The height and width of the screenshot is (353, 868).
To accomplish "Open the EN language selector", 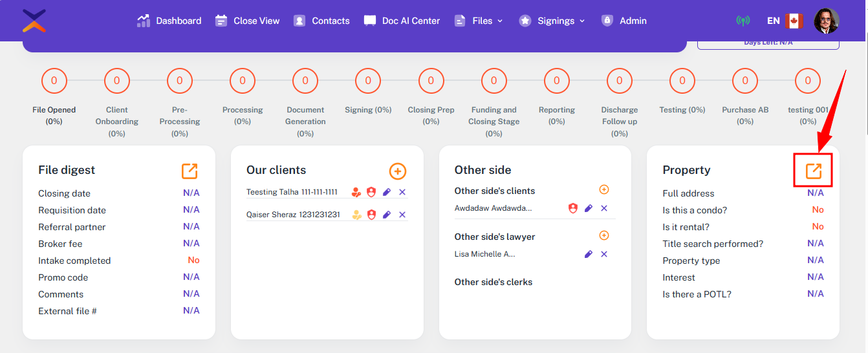I will click(783, 21).
